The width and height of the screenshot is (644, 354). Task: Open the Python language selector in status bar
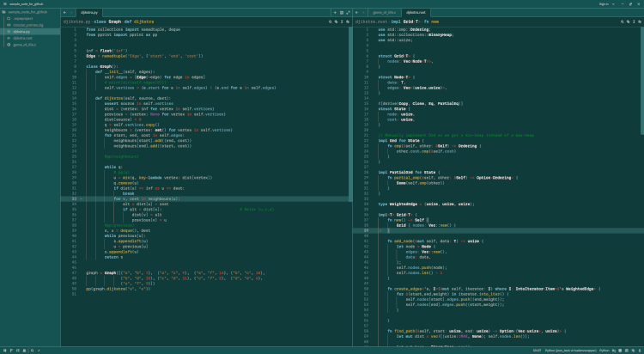(x=604, y=351)
